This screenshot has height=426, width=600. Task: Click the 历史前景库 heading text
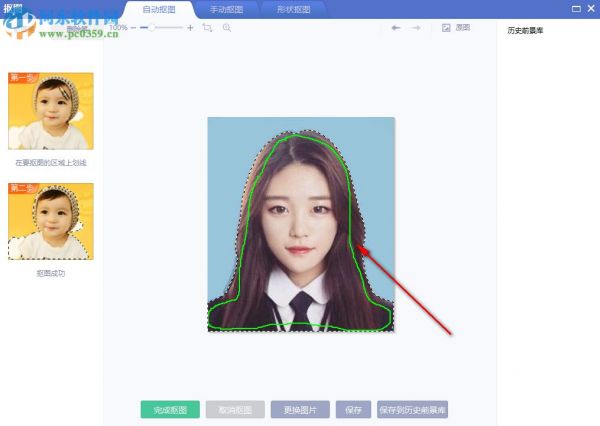click(x=525, y=31)
